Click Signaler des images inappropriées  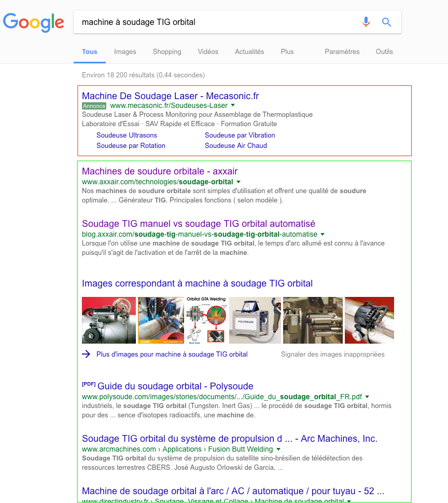tap(333, 354)
